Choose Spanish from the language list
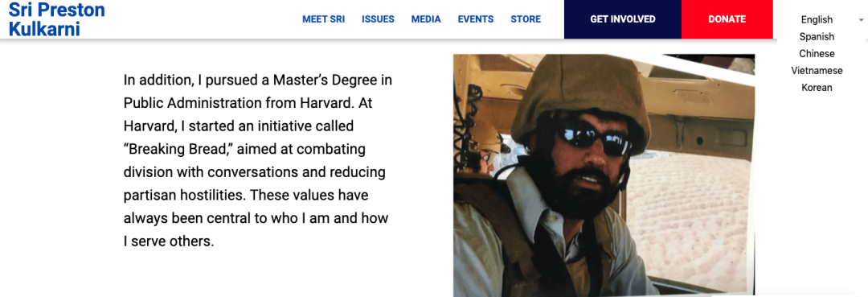 (817, 36)
